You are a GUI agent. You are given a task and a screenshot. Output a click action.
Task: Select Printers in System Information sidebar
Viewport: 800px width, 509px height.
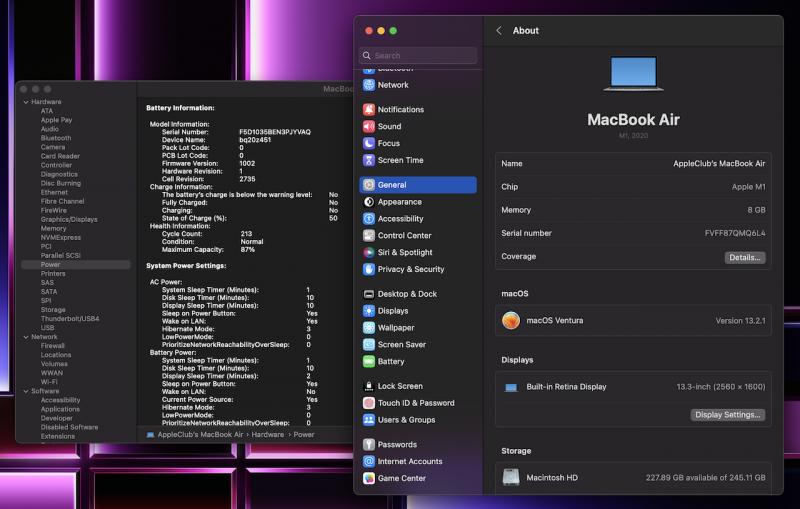point(53,274)
